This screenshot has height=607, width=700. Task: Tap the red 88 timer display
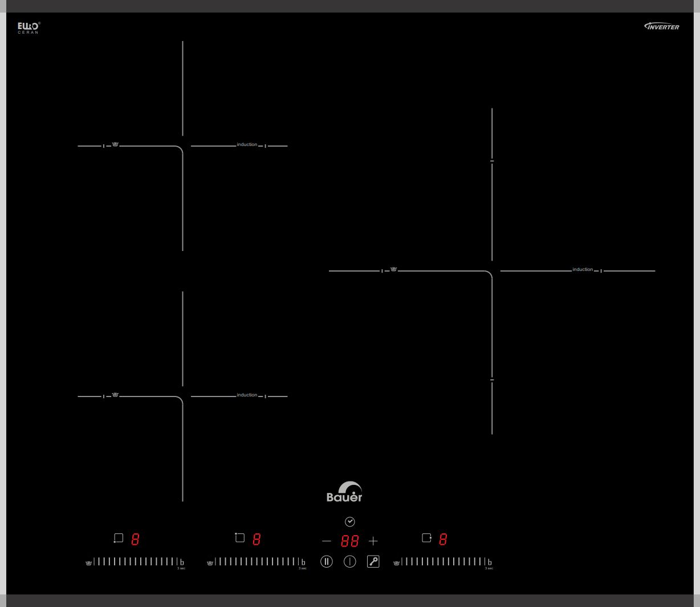(350, 541)
